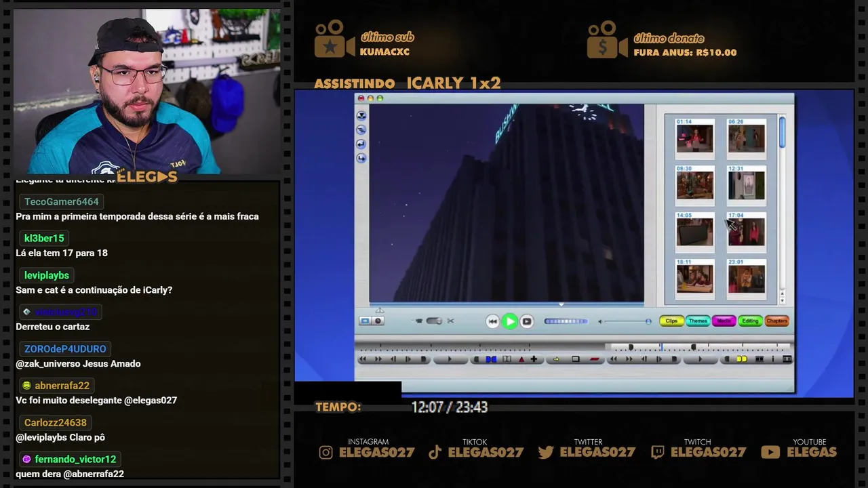Click rewind in the right transport group
The height and width of the screenshot is (488, 868).
(614, 359)
